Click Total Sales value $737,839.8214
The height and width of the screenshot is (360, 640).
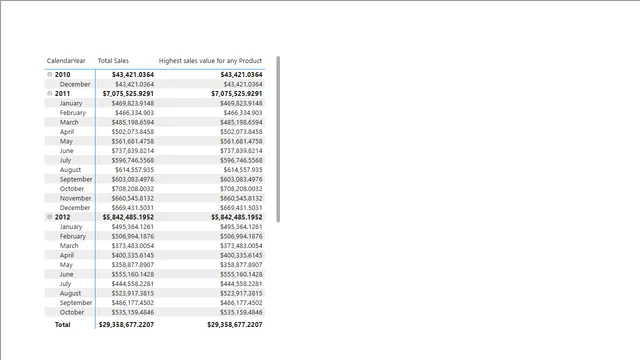point(133,151)
